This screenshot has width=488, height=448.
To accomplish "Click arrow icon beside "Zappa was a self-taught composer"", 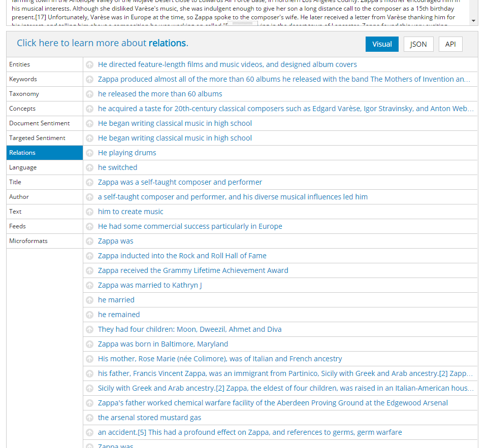I will 90,182.
